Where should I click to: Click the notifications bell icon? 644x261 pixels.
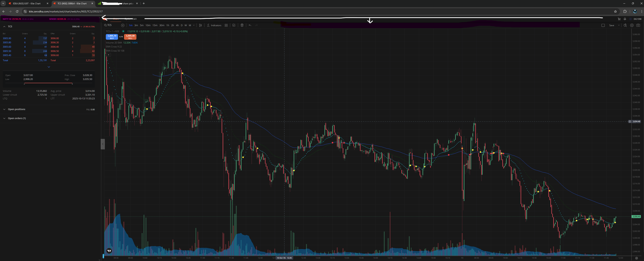(x=625, y=19)
